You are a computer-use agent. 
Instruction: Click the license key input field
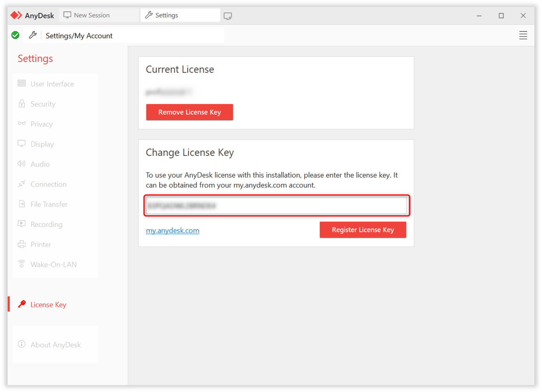pyautogui.click(x=276, y=206)
